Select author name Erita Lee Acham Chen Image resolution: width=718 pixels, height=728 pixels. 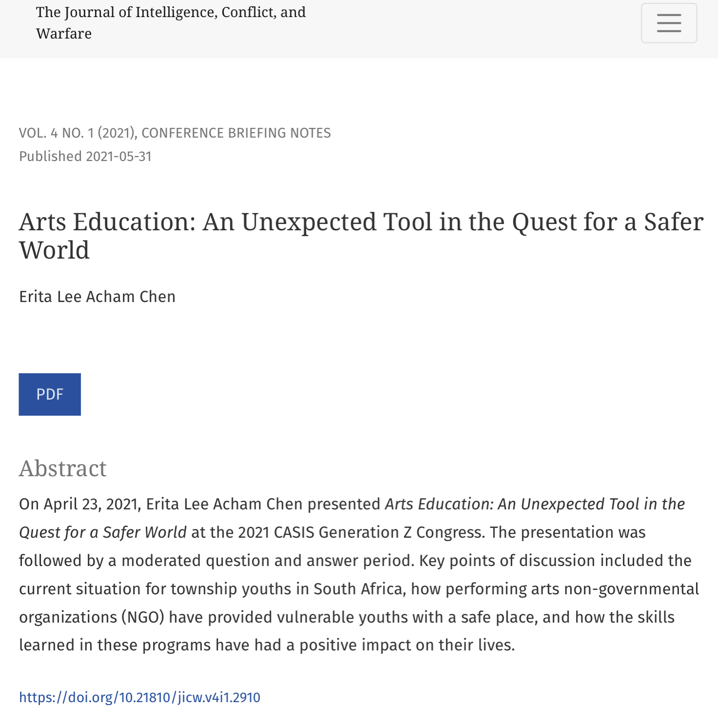(x=97, y=297)
